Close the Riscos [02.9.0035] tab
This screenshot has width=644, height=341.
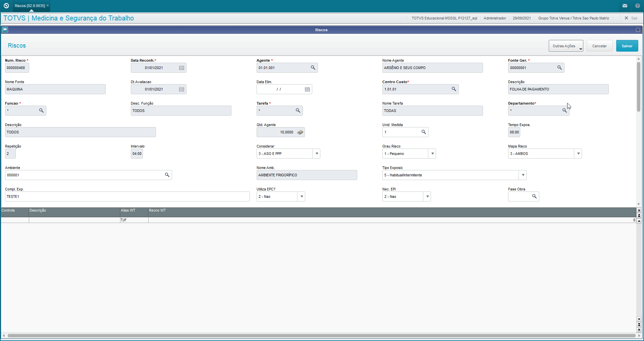(48, 5)
